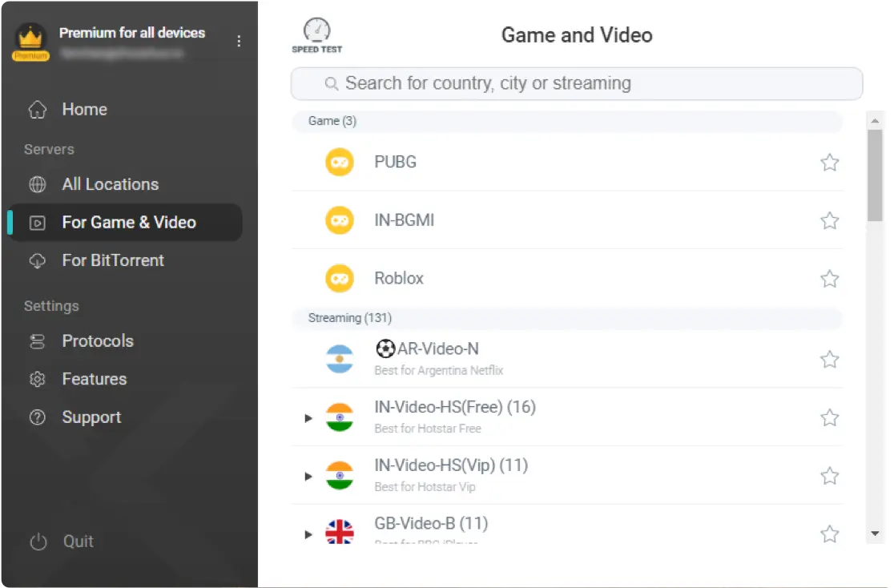Favorite the PUBG server
Screen dimensions: 894x588
830,163
